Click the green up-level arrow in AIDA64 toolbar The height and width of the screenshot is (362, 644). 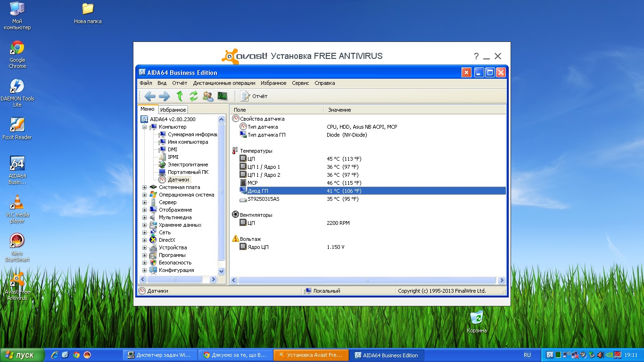[180, 96]
